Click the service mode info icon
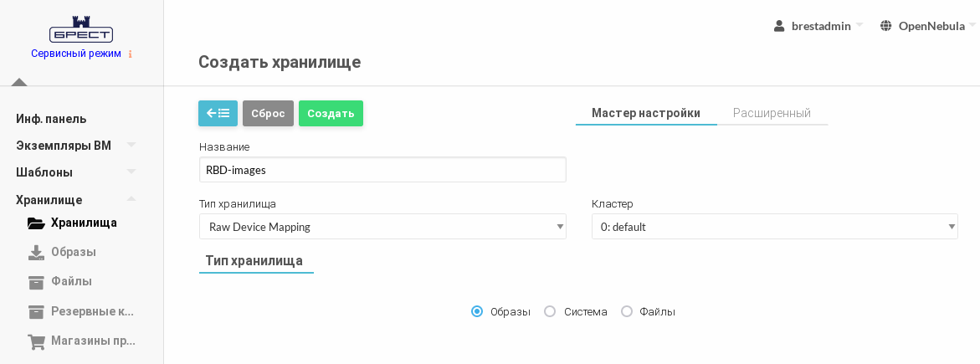Image resolution: width=980 pixels, height=364 pixels. coord(131,54)
